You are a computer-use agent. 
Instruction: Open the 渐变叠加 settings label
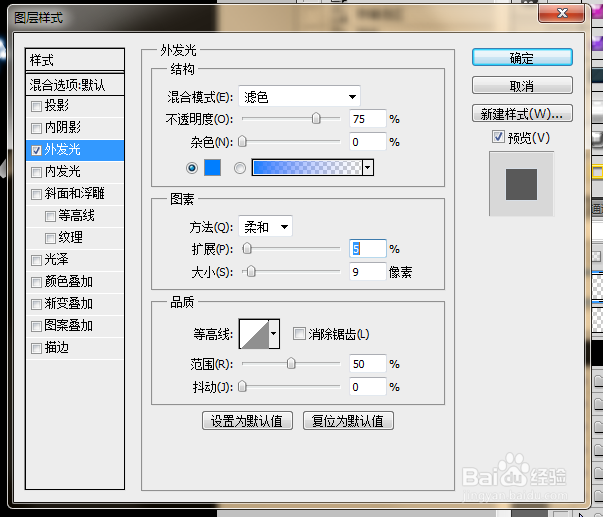pyautogui.click(x=68, y=304)
